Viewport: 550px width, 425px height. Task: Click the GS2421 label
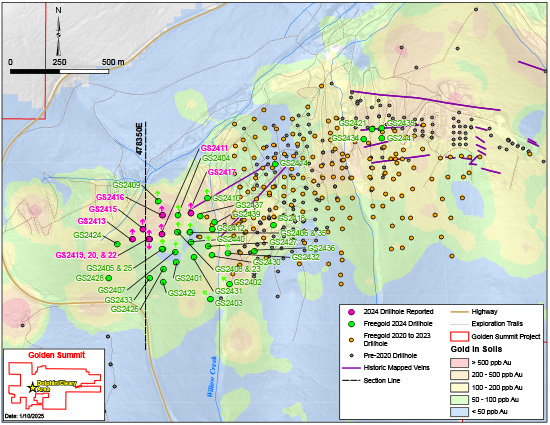point(353,123)
